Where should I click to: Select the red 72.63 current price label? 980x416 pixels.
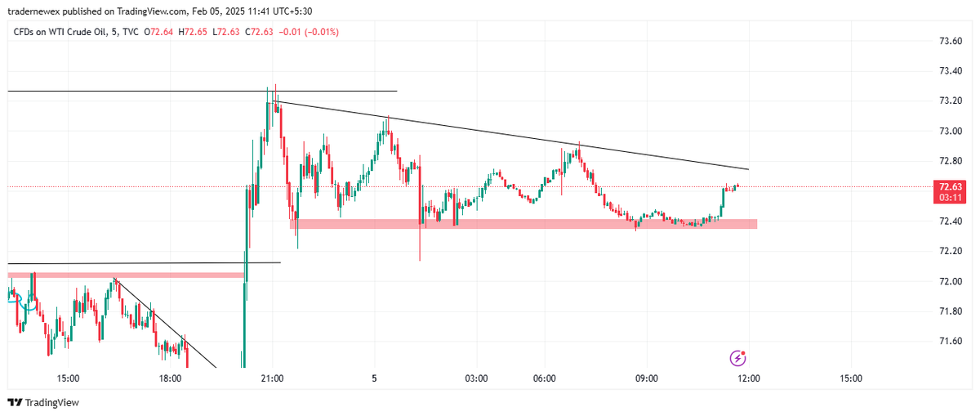coord(950,186)
